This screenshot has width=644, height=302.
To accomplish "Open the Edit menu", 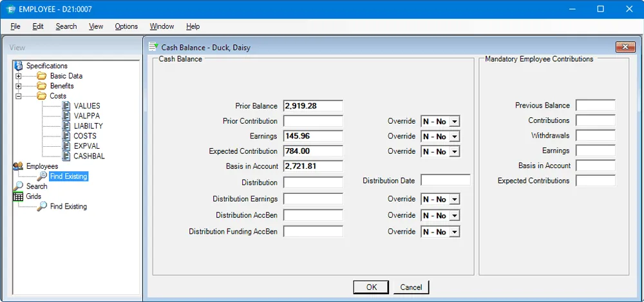I will pyautogui.click(x=38, y=26).
